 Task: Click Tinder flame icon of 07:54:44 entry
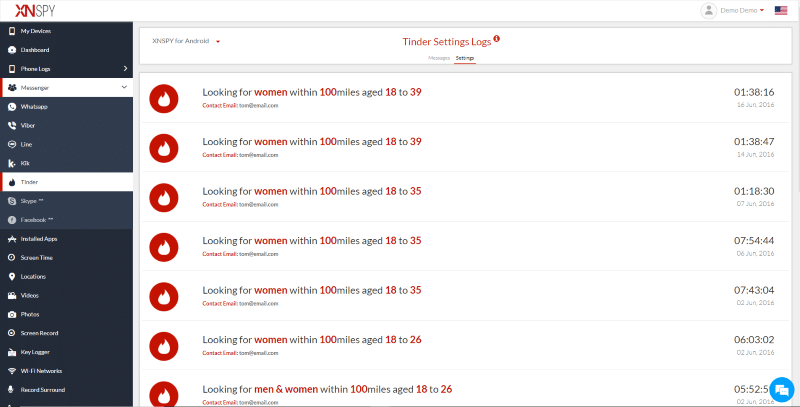164,247
